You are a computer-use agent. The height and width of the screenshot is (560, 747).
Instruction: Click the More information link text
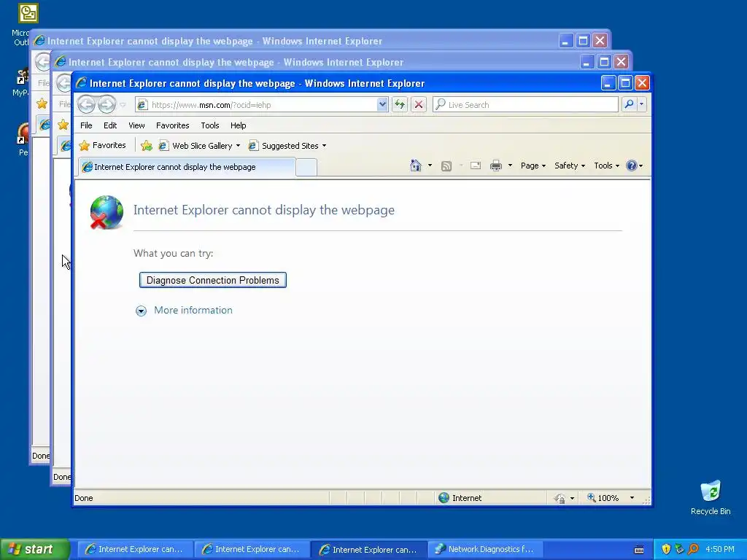193,310
